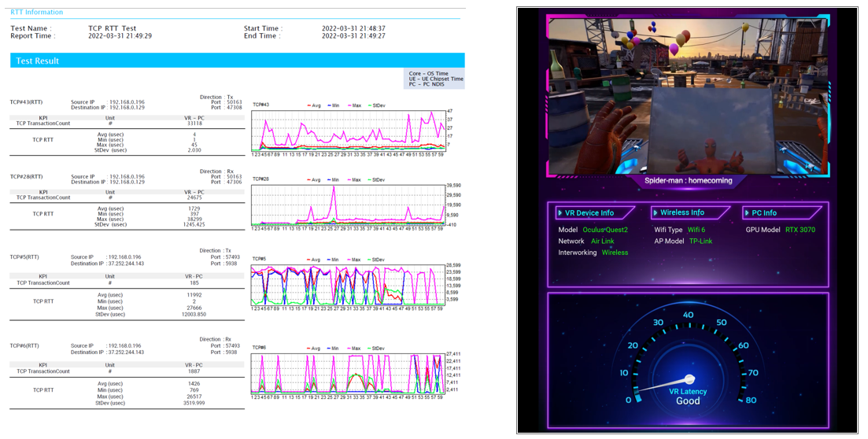Click transaction count value '1887'
The height and width of the screenshot is (439, 868).
tap(194, 371)
